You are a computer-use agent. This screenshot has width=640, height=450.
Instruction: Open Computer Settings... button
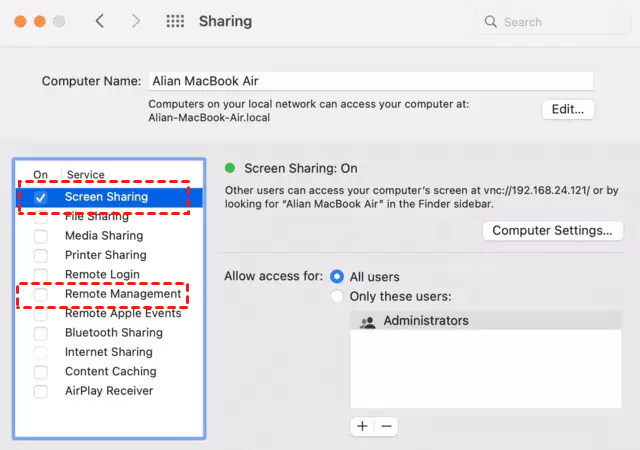[552, 231]
